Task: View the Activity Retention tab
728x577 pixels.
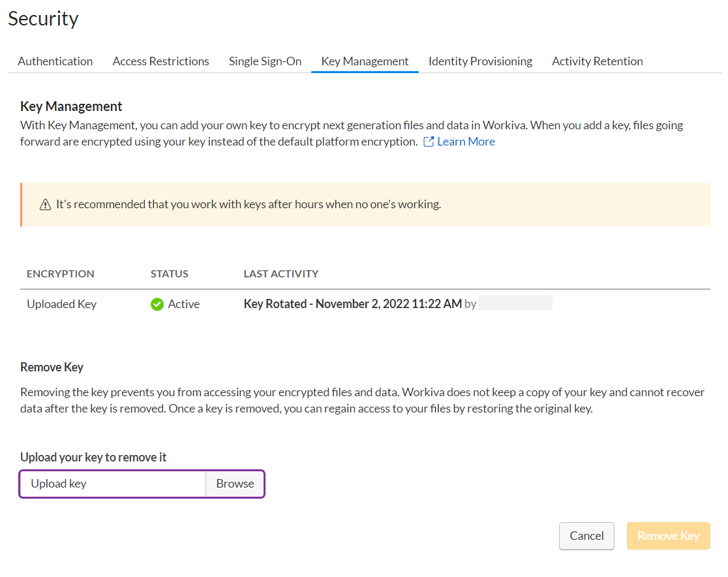Action: (x=597, y=61)
